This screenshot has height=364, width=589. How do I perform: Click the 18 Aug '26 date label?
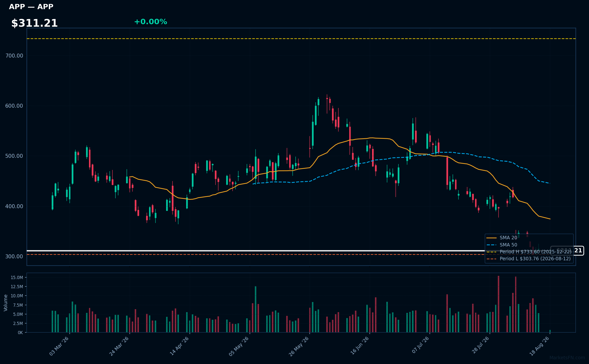(539, 346)
